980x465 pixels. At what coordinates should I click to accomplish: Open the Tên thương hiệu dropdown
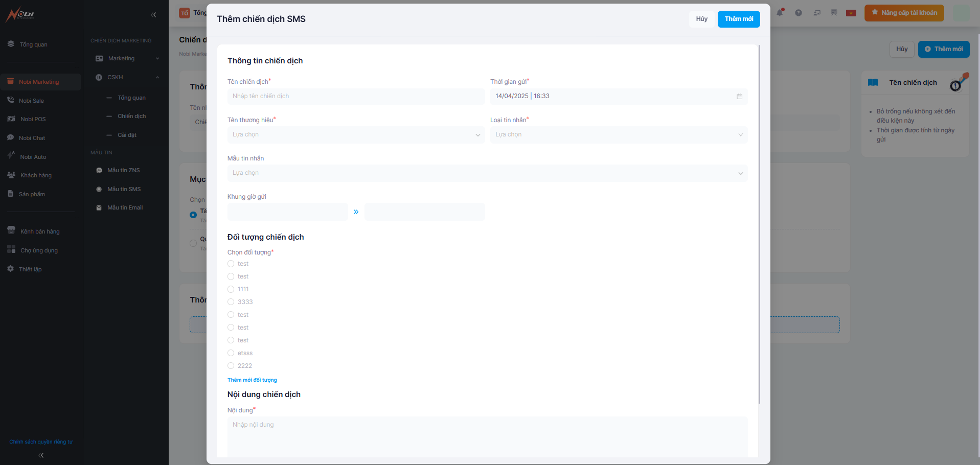356,135
